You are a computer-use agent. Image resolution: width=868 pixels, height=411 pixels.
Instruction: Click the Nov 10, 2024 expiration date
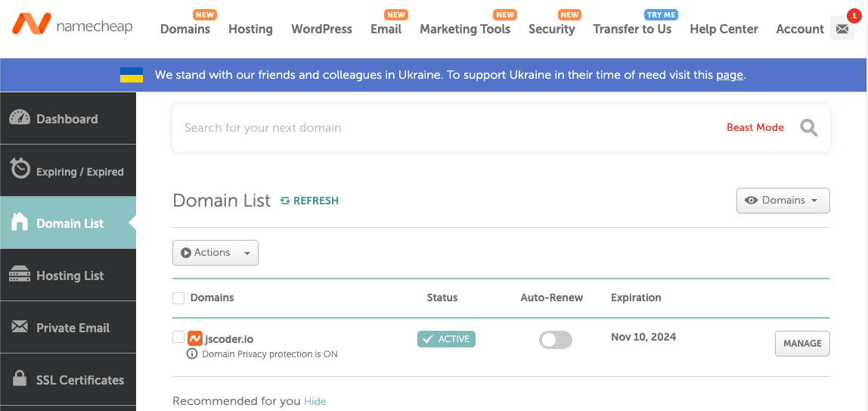click(643, 336)
